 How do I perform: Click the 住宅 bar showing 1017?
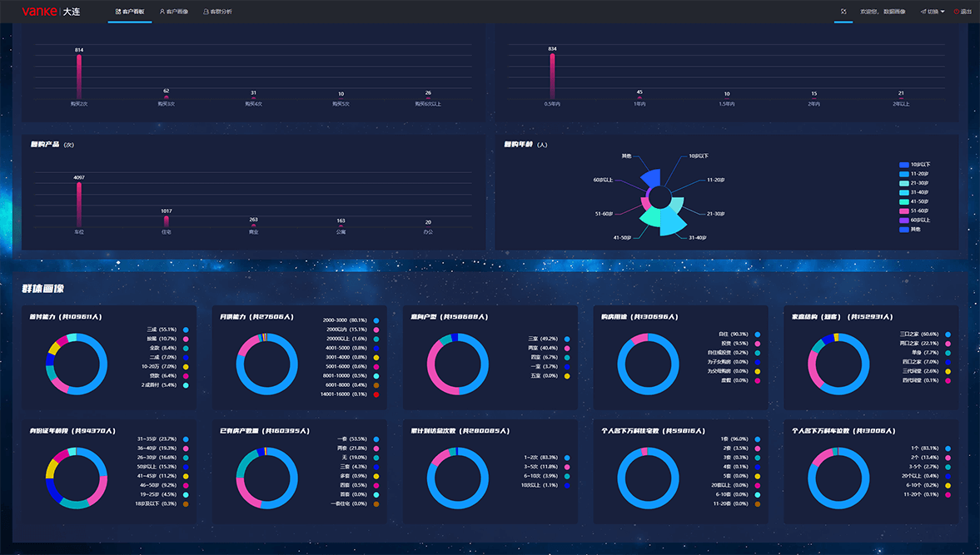click(x=167, y=221)
